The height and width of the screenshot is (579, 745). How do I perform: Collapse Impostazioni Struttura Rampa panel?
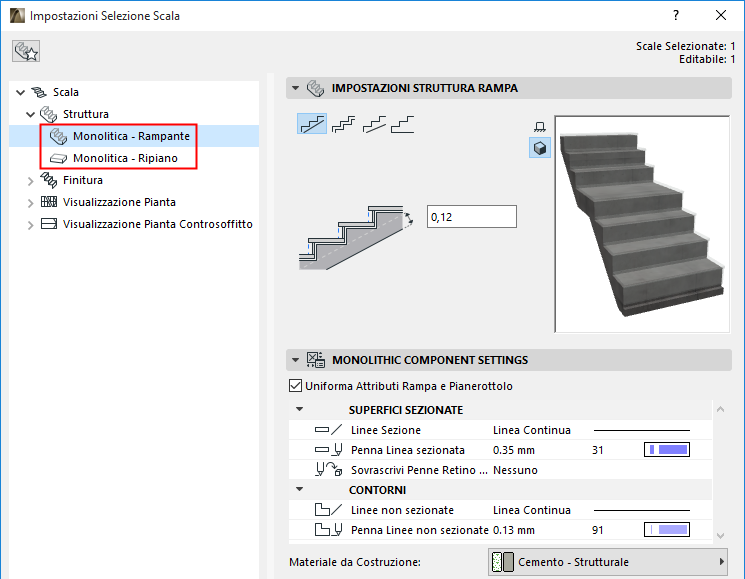click(296, 88)
